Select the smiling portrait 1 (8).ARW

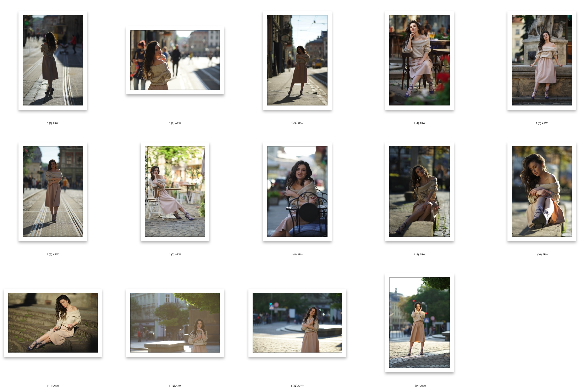[297, 191]
